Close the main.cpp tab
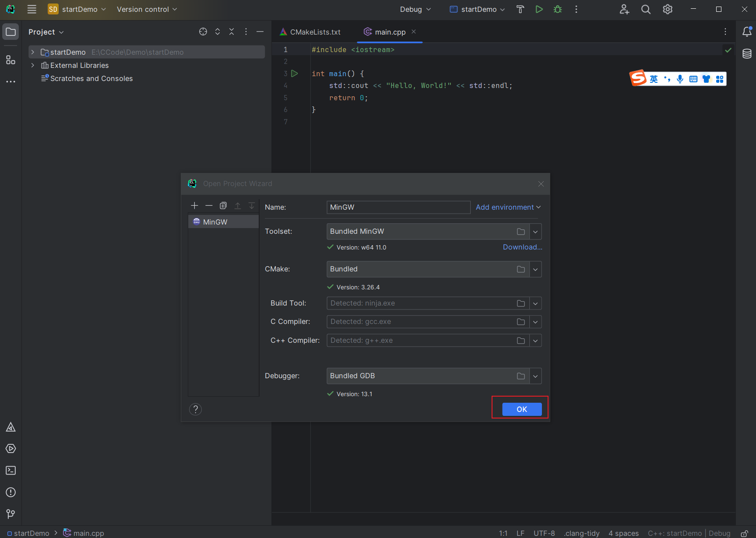Screen dimensions: 756x538 (x=414, y=32)
